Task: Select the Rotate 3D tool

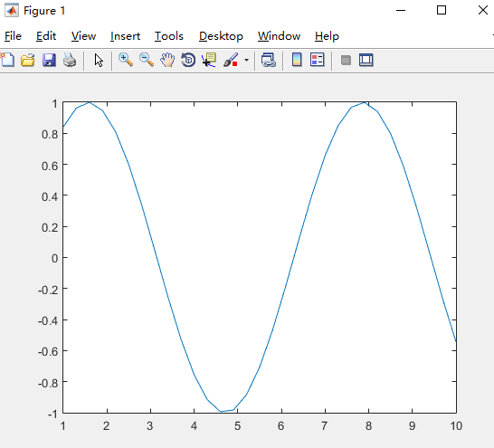Action: pyautogui.click(x=188, y=60)
